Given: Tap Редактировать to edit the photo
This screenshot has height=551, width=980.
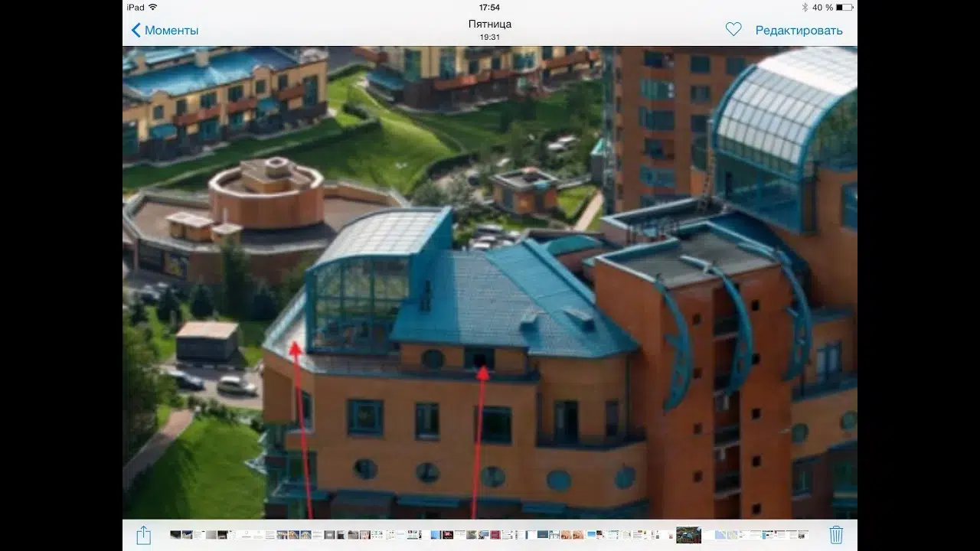Looking at the screenshot, I should [x=799, y=31].
